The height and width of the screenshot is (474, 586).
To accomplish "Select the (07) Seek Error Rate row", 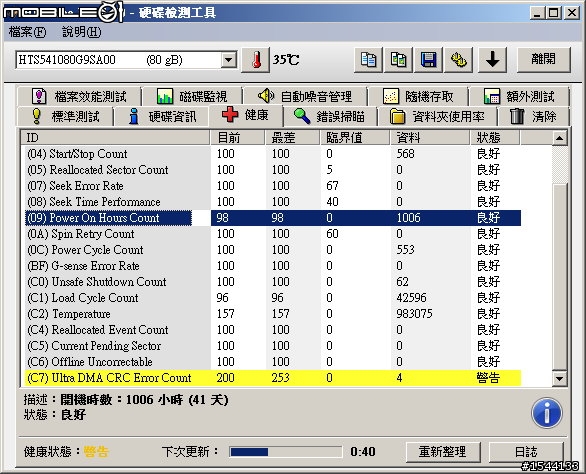I will click(x=273, y=186).
